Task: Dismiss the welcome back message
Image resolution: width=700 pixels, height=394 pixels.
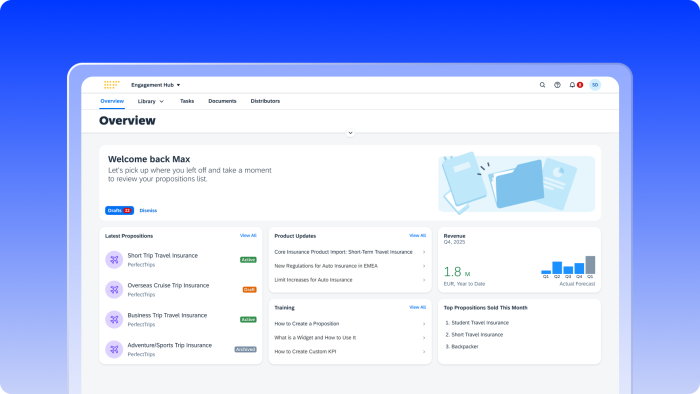Action: click(148, 211)
